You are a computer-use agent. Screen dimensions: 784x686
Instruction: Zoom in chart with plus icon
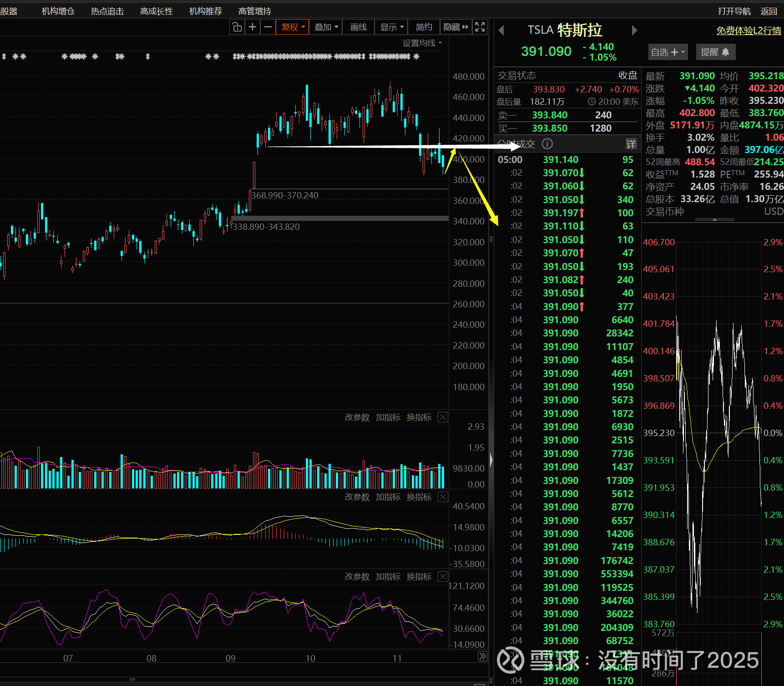click(x=253, y=27)
